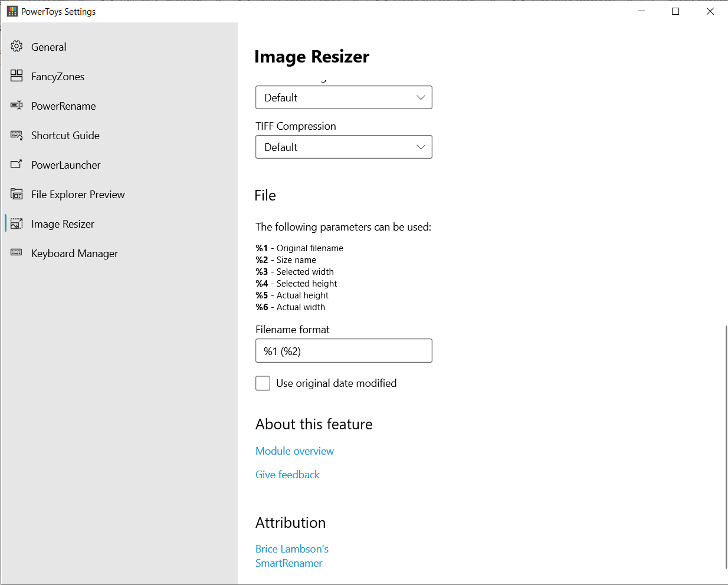This screenshot has width=728, height=585.
Task: Open the TIFF Compression dropdown
Action: point(344,147)
